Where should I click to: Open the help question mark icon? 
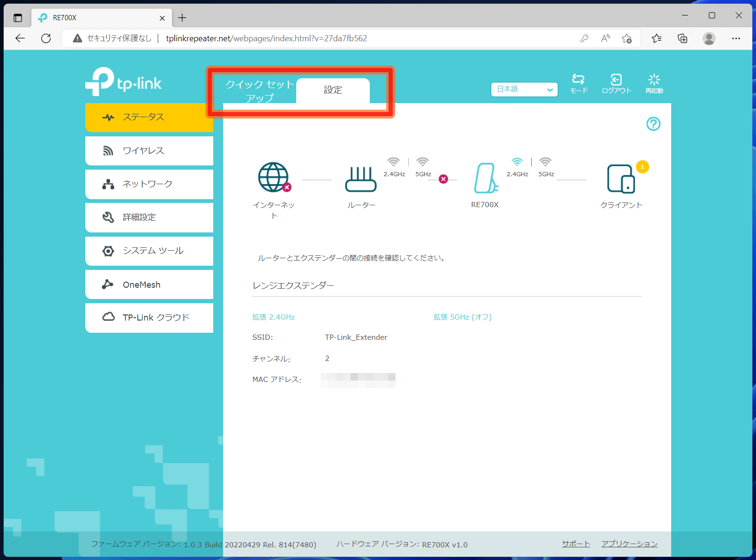[653, 124]
